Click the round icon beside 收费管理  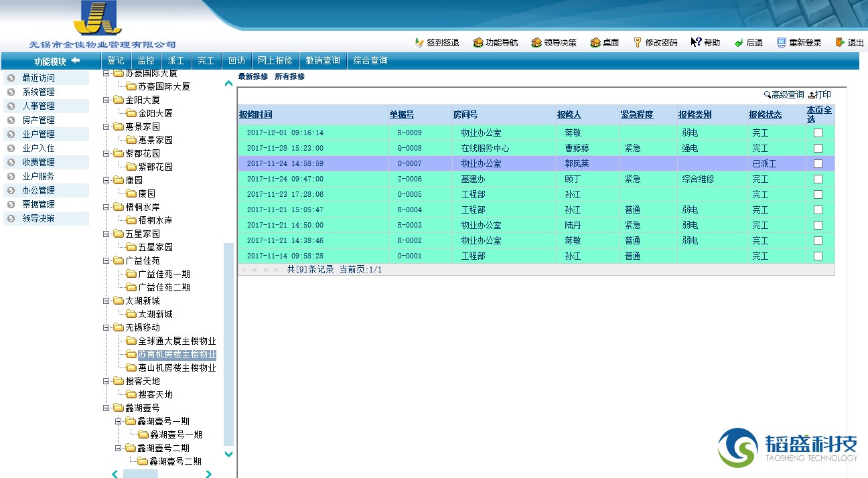coord(11,162)
